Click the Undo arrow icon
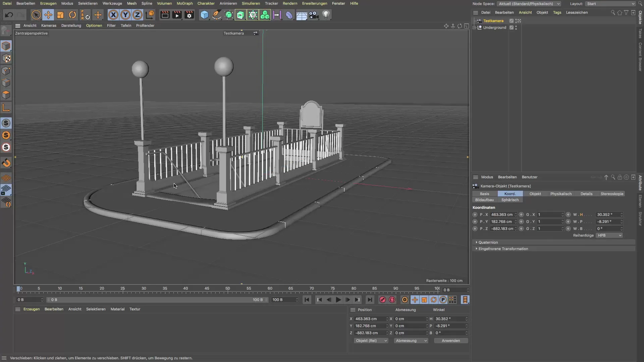 coord(9,15)
